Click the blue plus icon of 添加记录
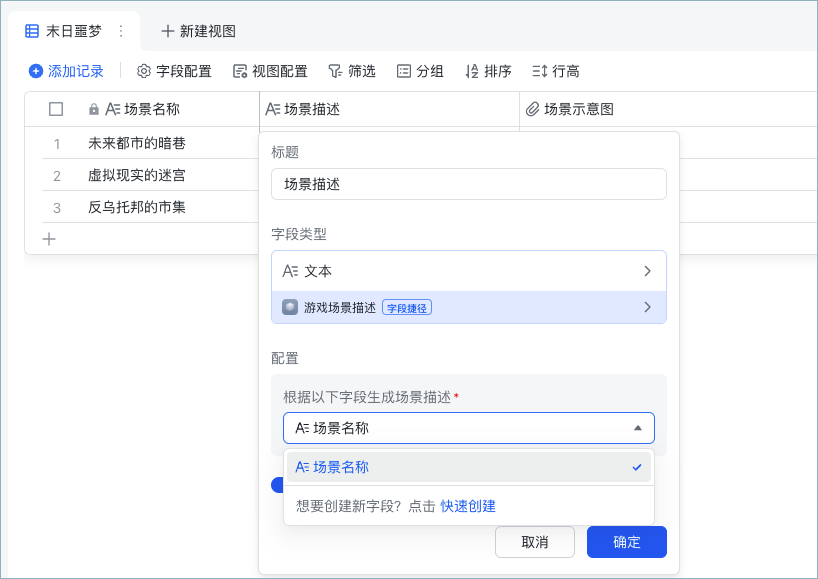Viewport: 818px width, 579px height. 35,71
